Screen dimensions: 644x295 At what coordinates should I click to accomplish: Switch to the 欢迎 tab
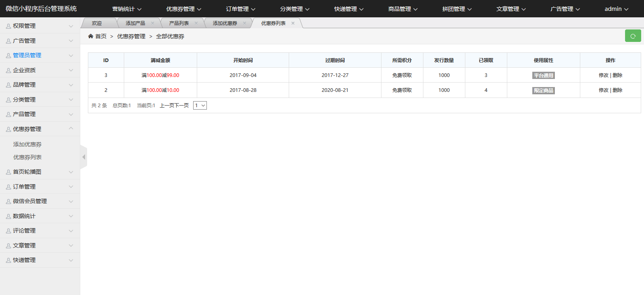[97, 23]
